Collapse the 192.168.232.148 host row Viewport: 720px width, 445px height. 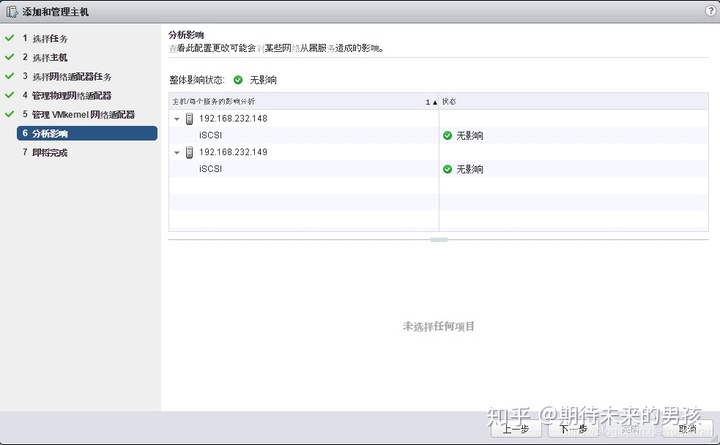177,119
